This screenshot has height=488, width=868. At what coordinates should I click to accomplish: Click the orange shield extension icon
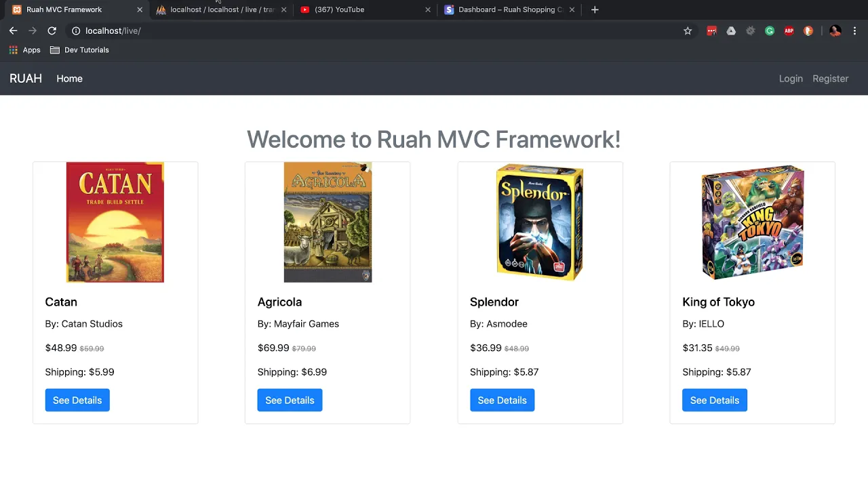tap(808, 30)
